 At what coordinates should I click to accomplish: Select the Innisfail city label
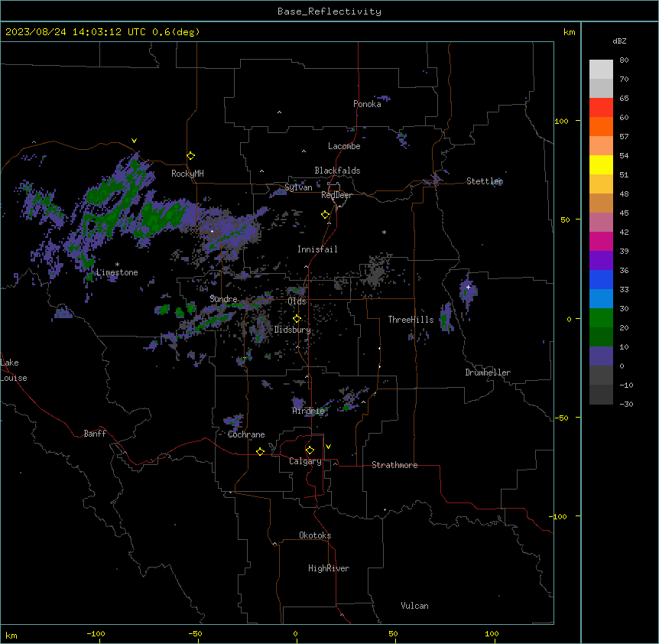[317, 249]
